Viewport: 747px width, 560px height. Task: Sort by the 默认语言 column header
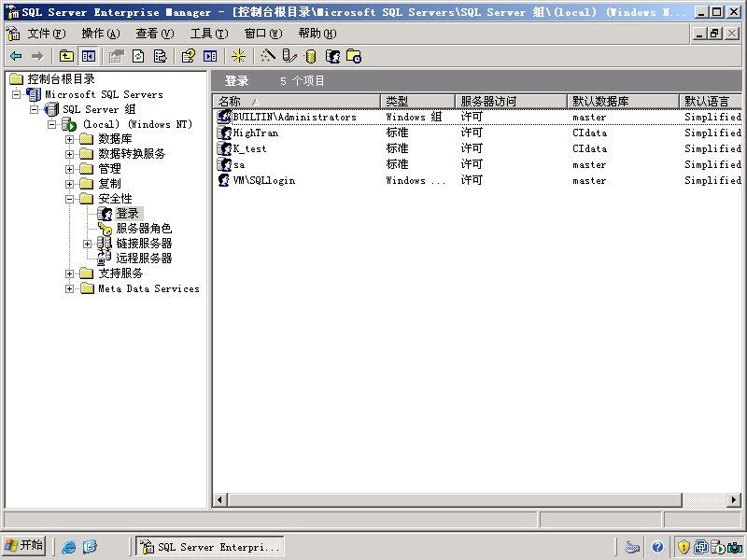(x=711, y=101)
